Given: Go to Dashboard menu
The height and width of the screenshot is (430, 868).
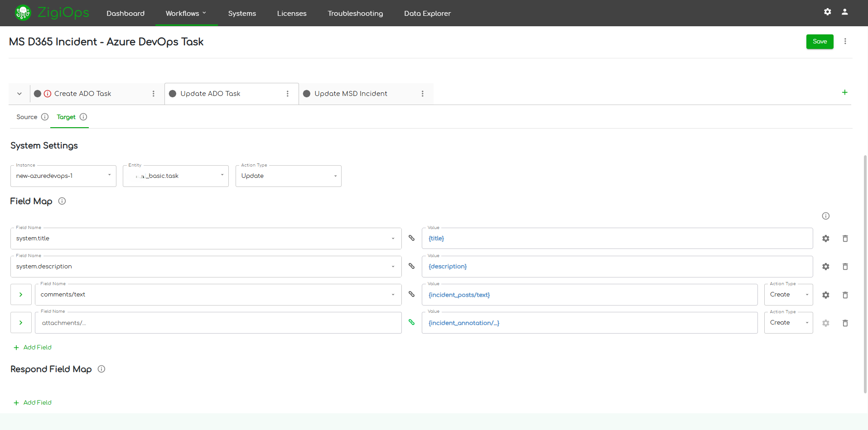Looking at the screenshot, I should point(125,13).
